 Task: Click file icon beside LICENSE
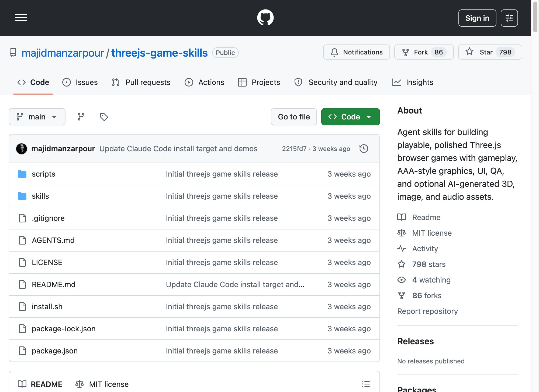tap(22, 262)
